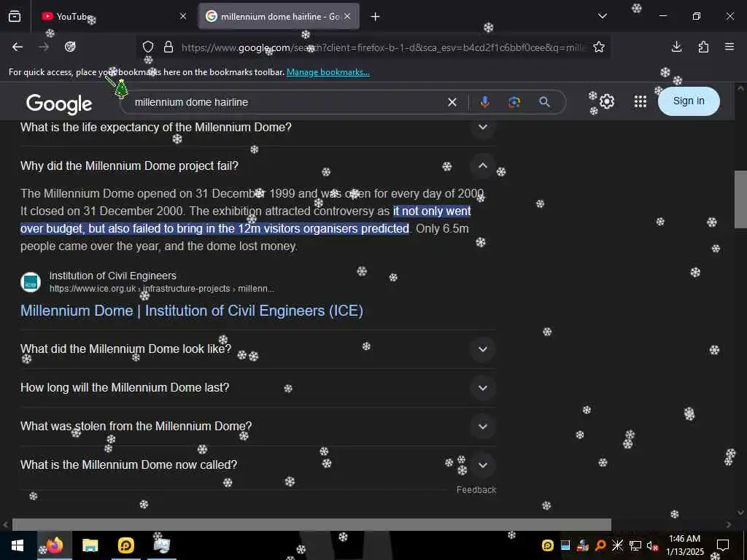Click the scroll right arrow at bottom
This screenshot has width=747, height=560.
pyautogui.click(x=729, y=524)
